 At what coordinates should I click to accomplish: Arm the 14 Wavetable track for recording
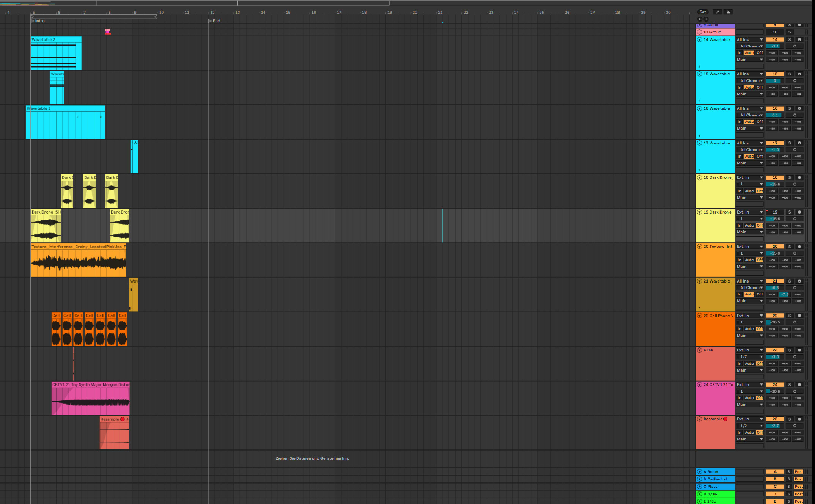(x=799, y=39)
